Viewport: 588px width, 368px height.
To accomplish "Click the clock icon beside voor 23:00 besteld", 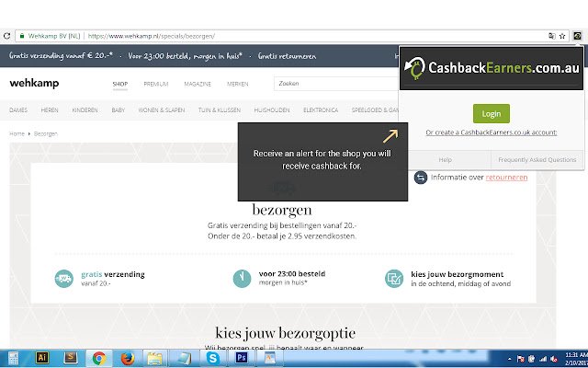I will tap(242, 279).
